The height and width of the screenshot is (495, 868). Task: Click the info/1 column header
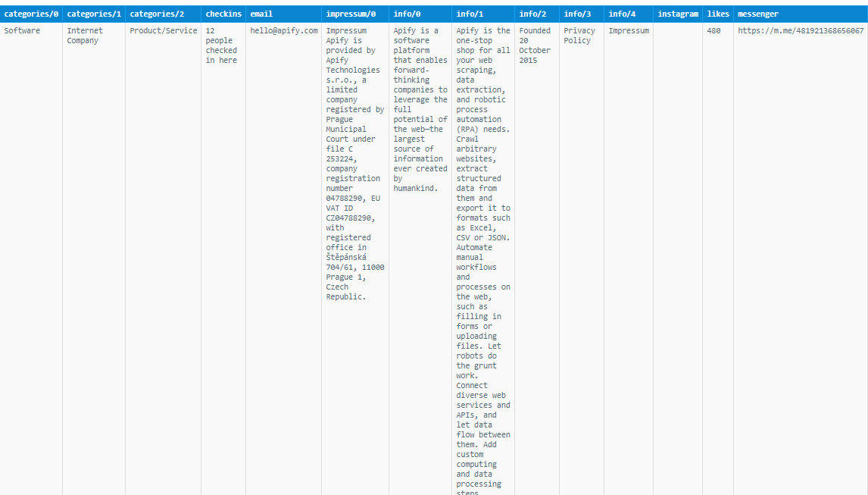coord(483,14)
